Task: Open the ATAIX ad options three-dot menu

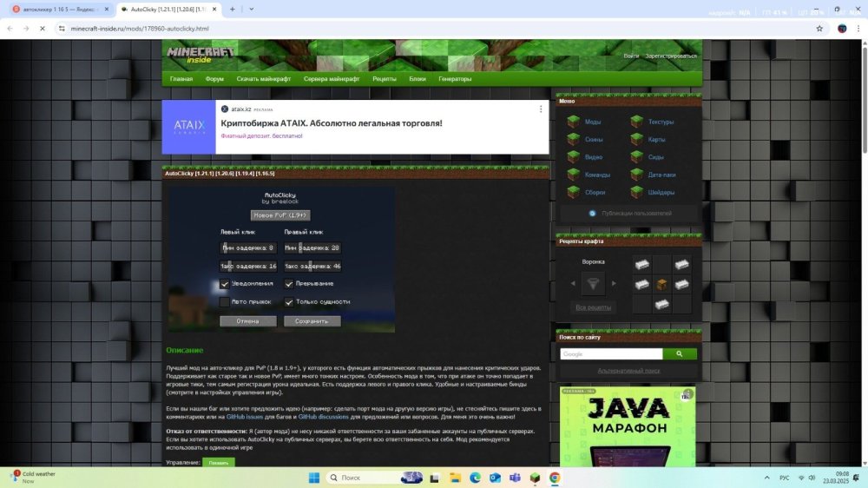Action: point(540,109)
